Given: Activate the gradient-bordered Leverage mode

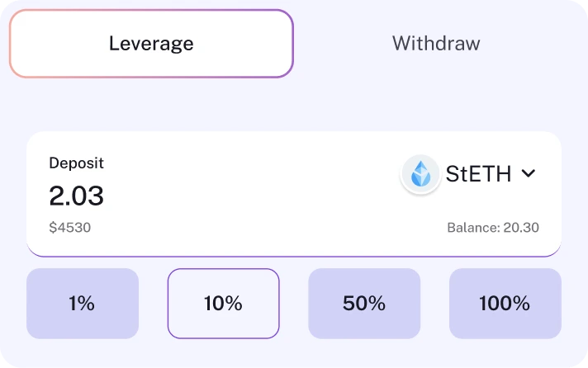Looking at the screenshot, I should (x=151, y=44).
